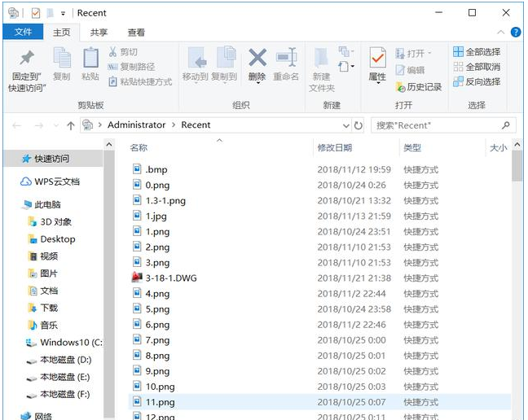The height and width of the screenshot is (420, 528).
Task: Expand the Open (打开) dropdown in ribbon
Action: pos(429,53)
